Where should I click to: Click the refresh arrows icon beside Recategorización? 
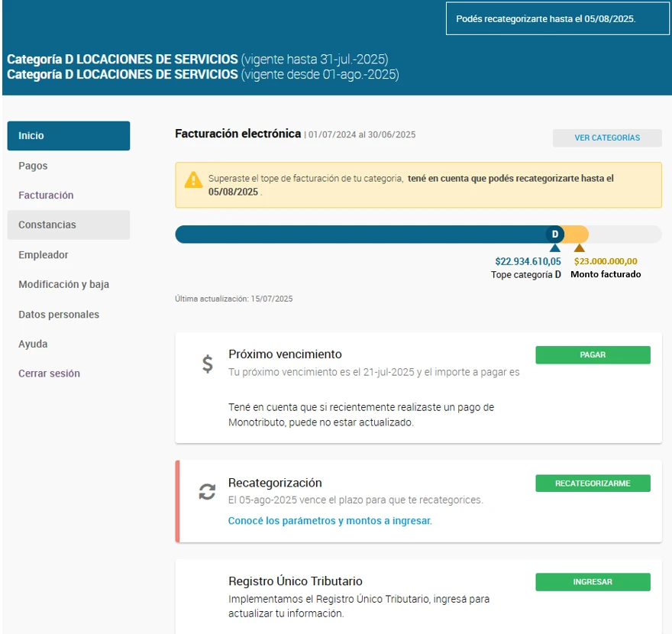207,492
